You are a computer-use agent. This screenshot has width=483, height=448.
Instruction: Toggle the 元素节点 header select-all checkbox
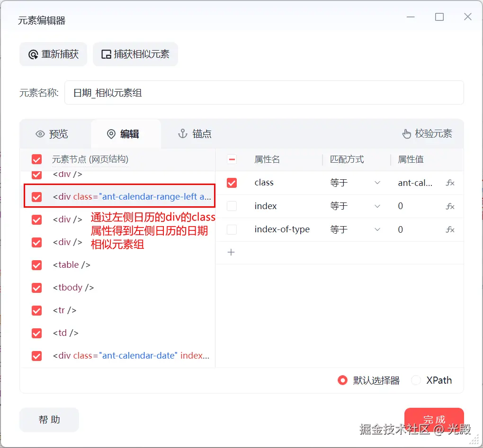pyautogui.click(x=36, y=159)
